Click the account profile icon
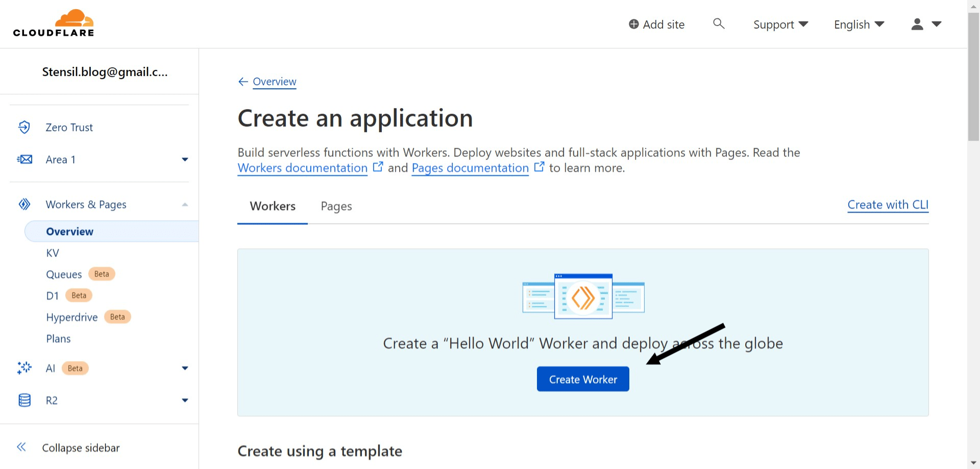The width and height of the screenshot is (980, 469). [916, 23]
